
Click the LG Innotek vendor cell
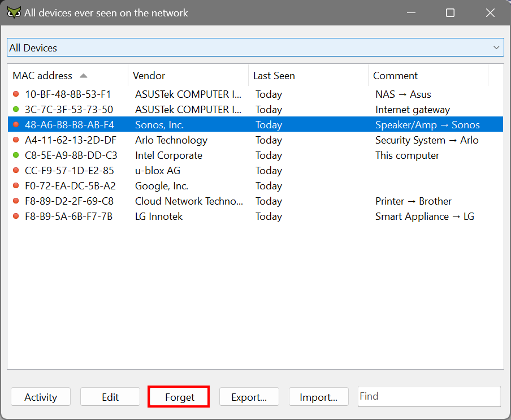[x=159, y=217]
